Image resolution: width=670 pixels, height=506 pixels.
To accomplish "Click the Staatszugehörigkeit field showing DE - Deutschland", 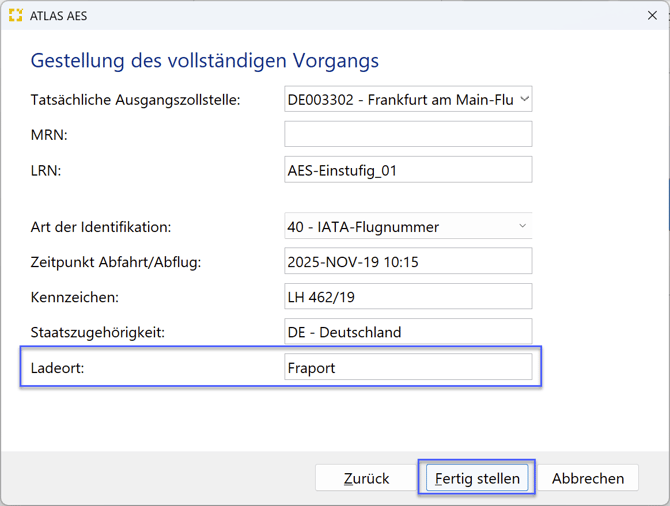I will 408,332.
